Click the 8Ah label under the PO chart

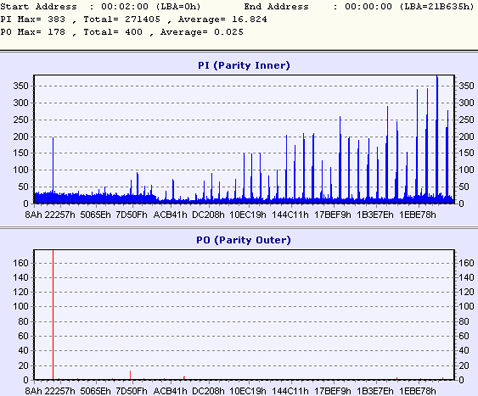33,391
